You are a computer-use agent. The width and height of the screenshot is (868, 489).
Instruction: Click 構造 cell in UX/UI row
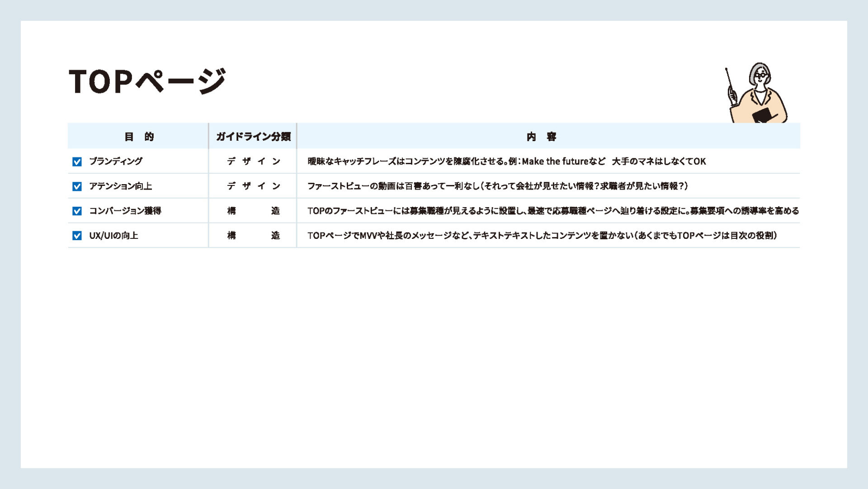(253, 236)
